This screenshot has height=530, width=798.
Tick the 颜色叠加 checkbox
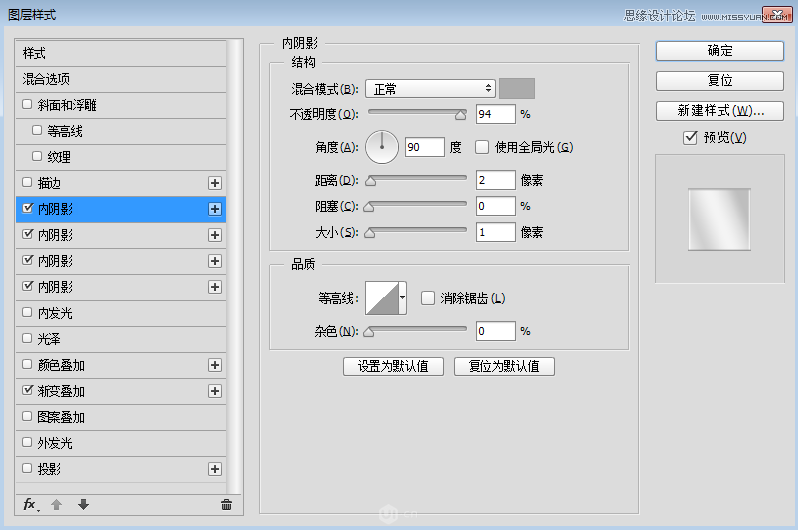pos(27,365)
